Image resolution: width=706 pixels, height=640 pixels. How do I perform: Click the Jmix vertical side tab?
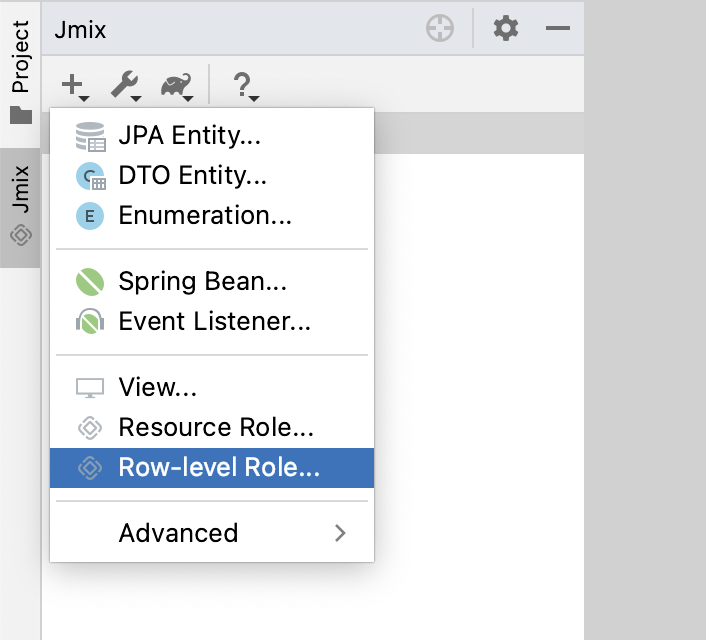coord(20,206)
